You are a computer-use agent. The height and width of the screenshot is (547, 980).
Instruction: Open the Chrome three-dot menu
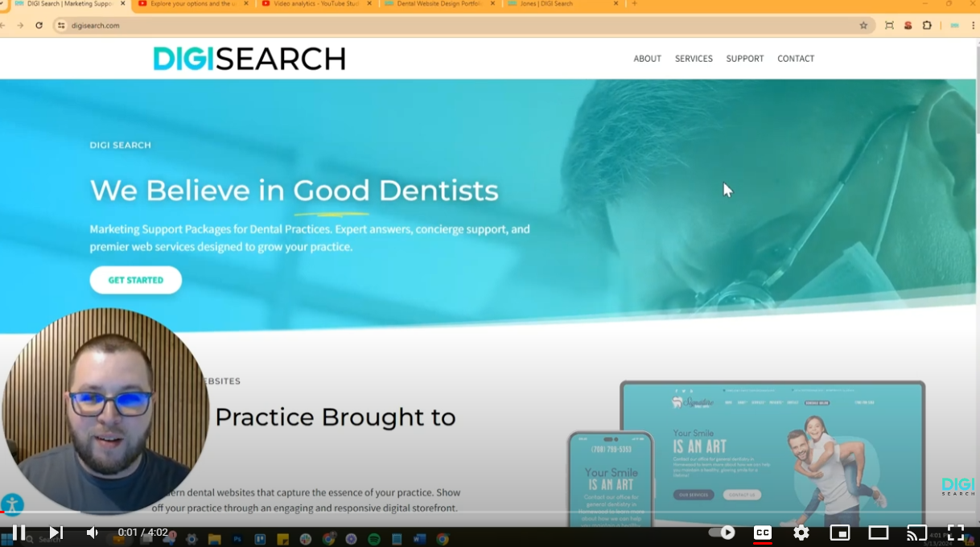click(x=974, y=26)
